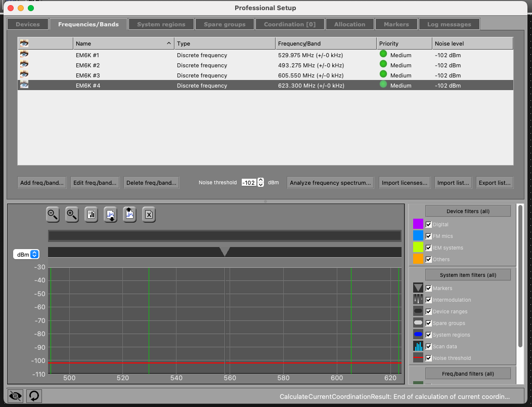Zoom out the spectrum graph
The image size is (532, 407).
tap(53, 214)
